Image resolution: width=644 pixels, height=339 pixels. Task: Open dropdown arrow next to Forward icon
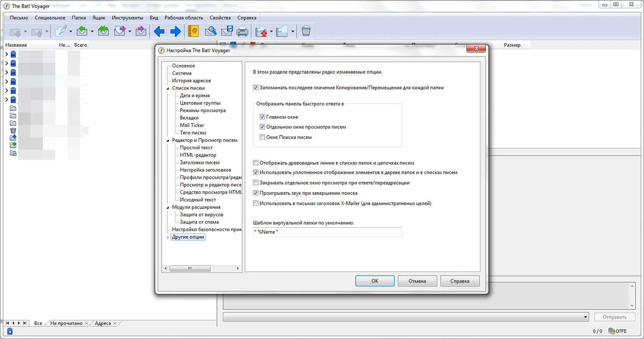[130, 31]
